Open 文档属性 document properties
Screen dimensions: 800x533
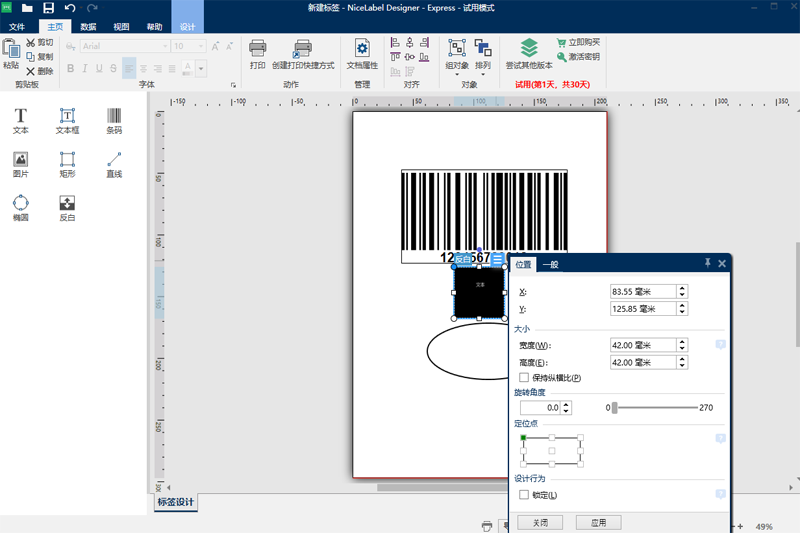point(362,54)
